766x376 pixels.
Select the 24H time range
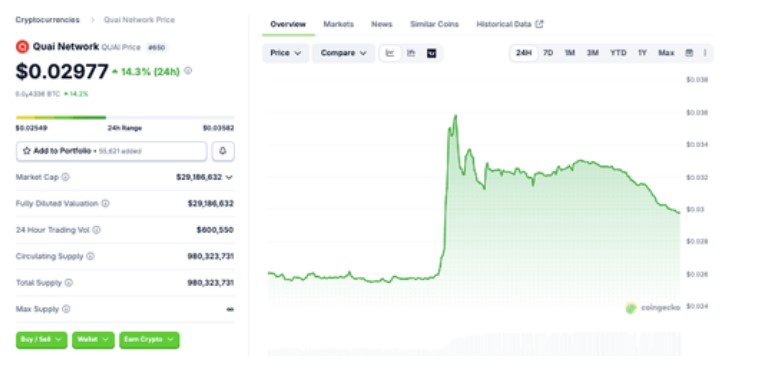point(524,53)
